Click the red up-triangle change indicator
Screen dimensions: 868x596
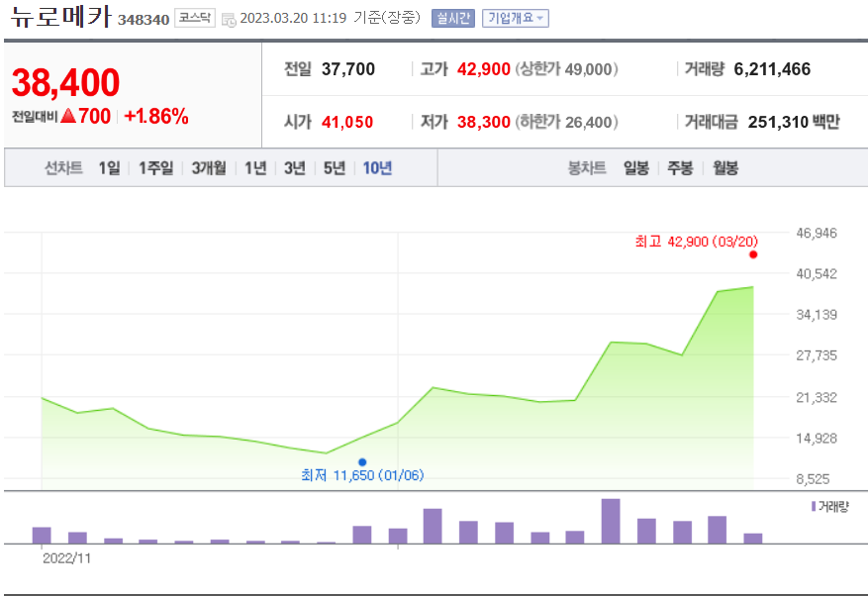[68, 116]
